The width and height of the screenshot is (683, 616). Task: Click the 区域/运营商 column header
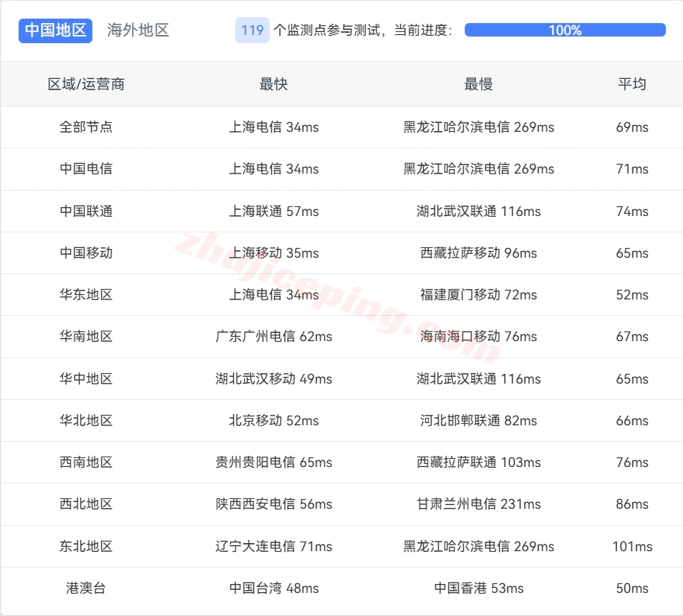coord(86,84)
